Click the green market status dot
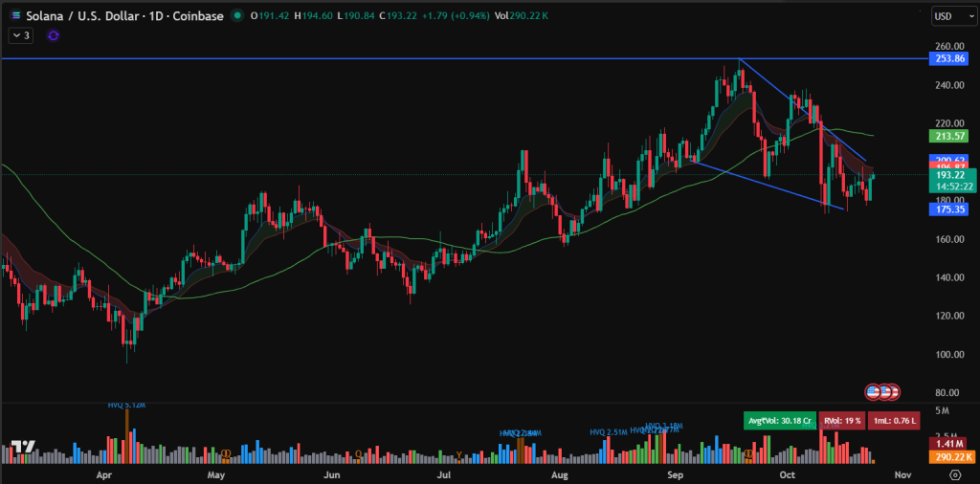Image resolution: width=980 pixels, height=484 pixels. coord(237,16)
